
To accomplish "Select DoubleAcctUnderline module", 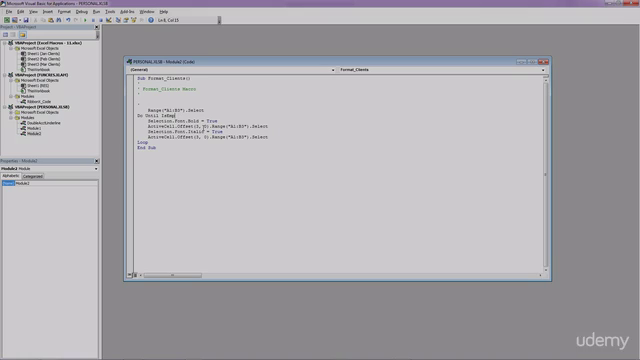I will click(44, 123).
